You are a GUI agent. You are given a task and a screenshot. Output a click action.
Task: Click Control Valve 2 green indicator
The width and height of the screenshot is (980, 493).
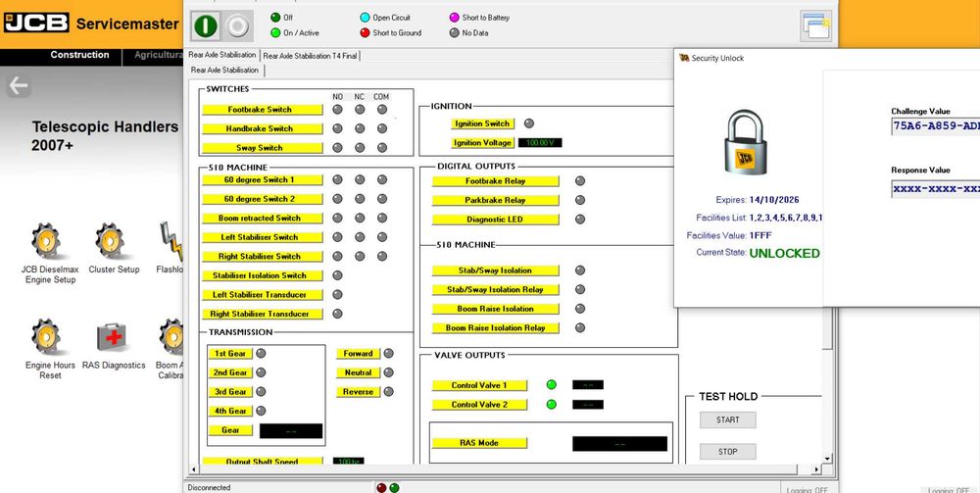pyautogui.click(x=551, y=404)
